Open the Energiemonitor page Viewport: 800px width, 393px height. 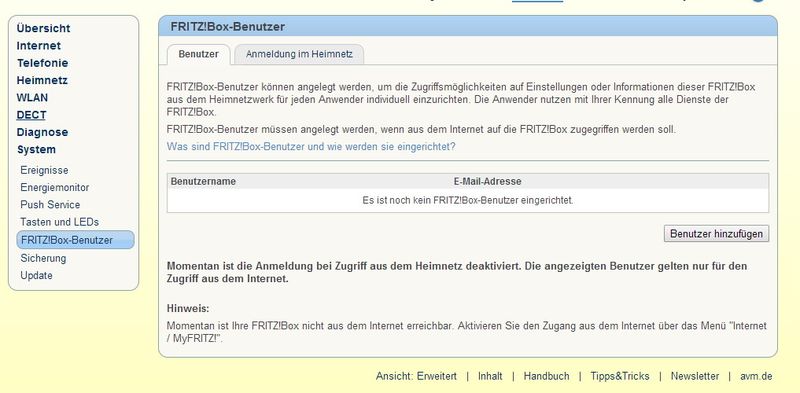[55, 187]
